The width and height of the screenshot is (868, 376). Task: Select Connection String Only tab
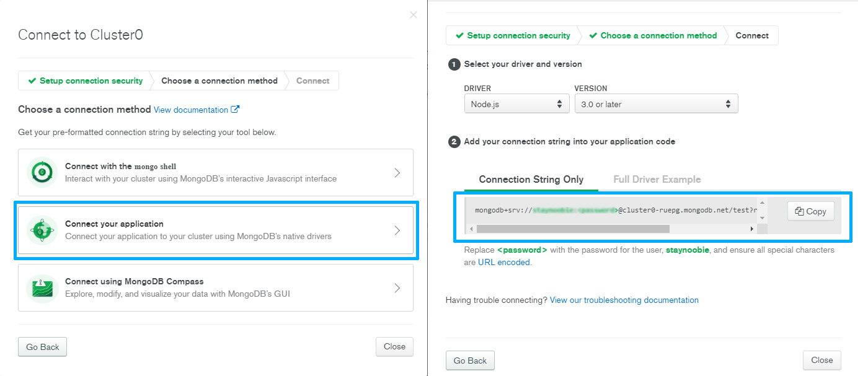coord(531,179)
